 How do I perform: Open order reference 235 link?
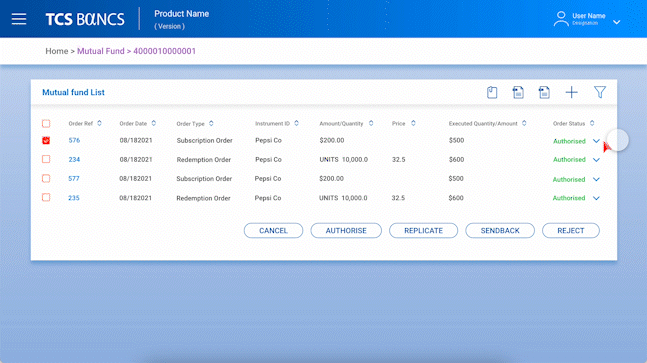pos(74,198)
